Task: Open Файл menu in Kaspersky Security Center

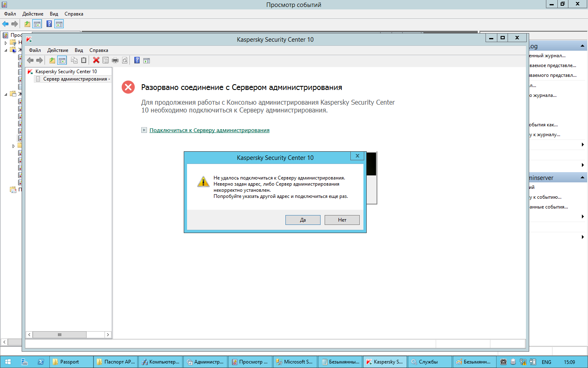Action: click(x=35, y=50)
